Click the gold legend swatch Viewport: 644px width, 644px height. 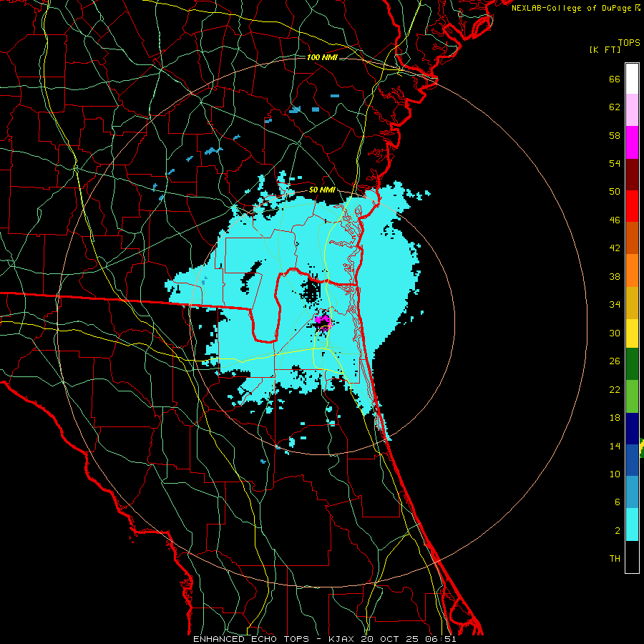coord(632,303)
